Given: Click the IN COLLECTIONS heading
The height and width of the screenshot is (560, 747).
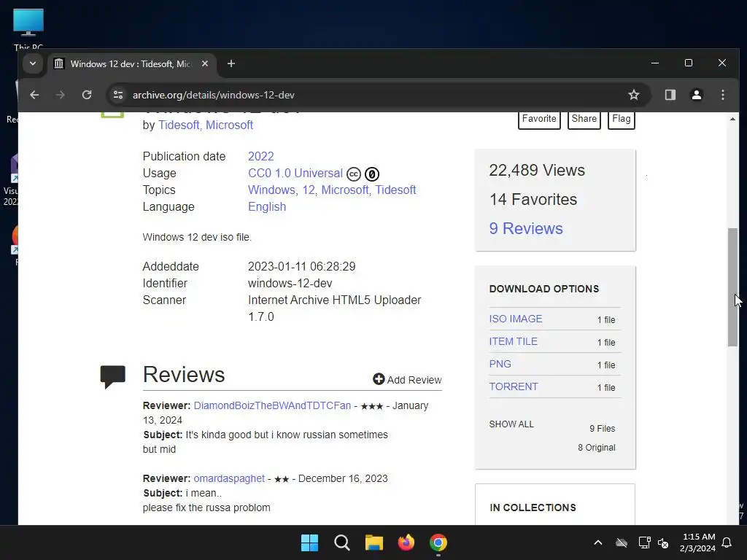Looking at the screenshot, I should (x=533, y=507).
